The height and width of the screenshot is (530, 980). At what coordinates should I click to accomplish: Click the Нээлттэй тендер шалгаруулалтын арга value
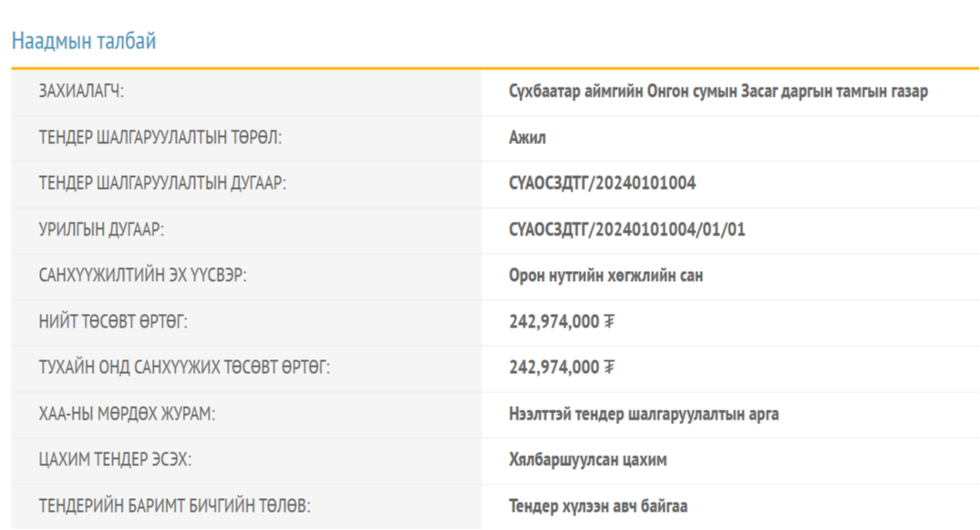point(644,414)
